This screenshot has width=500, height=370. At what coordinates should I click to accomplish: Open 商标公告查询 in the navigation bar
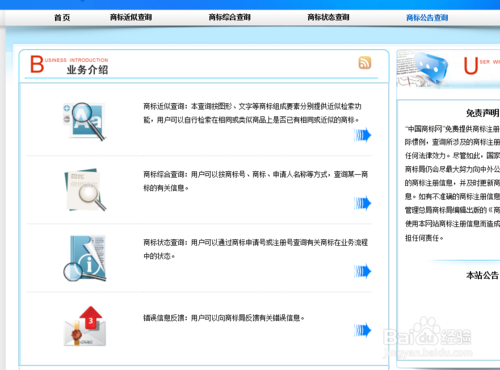(x=427, y=17)
